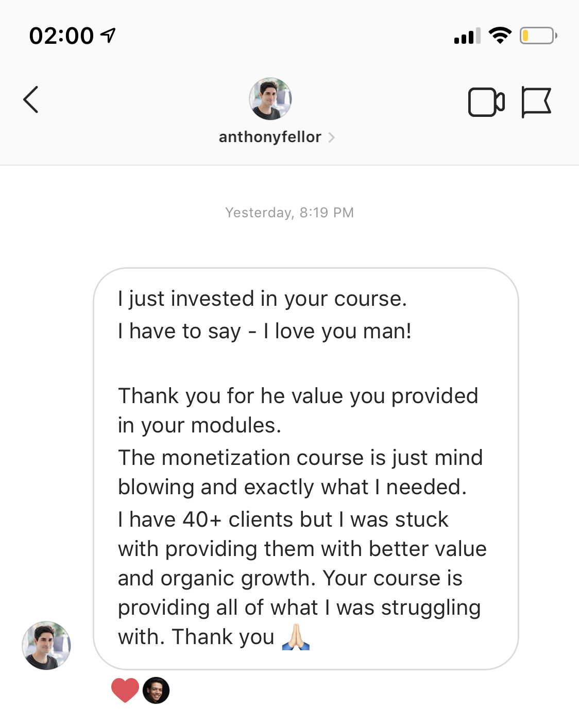Tap the red heart reaction below the message
The height and width of the screenshot is (728, 579).
tap(125, 690)
